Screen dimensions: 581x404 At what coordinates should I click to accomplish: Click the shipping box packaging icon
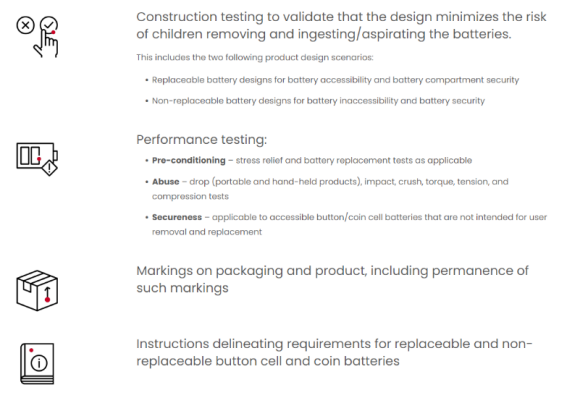(37, 290)
